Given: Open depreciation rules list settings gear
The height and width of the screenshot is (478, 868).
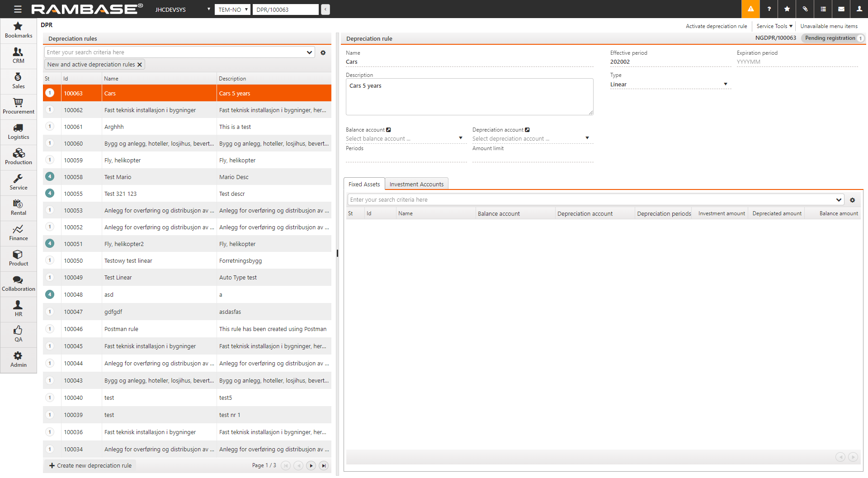Looking at the screenshot, I should pos(323,52).
